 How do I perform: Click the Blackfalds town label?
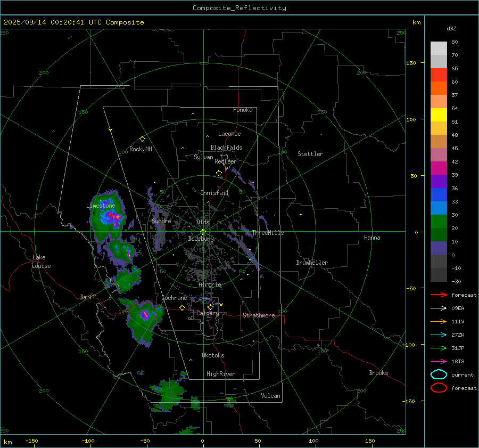coord(226,148)
